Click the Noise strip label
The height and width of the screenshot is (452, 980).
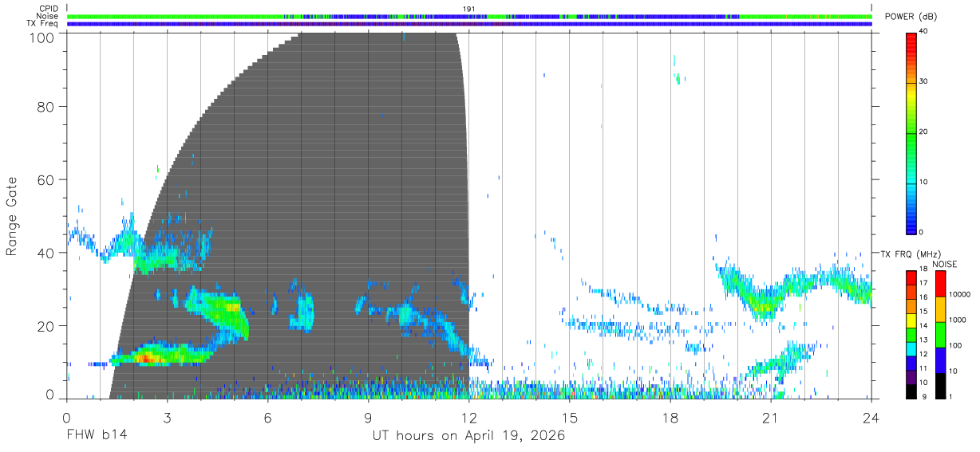pyautogui.click(x=47, y=16)
